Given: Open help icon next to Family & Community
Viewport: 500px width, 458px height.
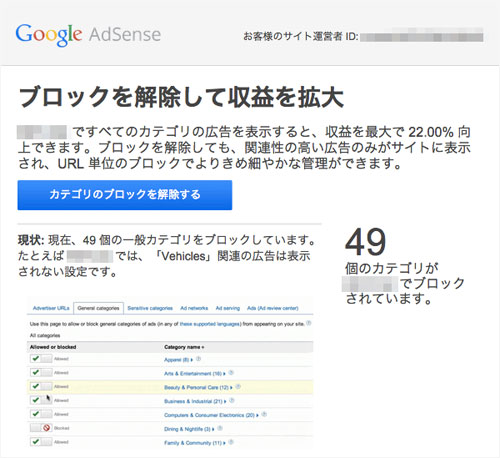Looking at the screenshot, I should point(231,442).
